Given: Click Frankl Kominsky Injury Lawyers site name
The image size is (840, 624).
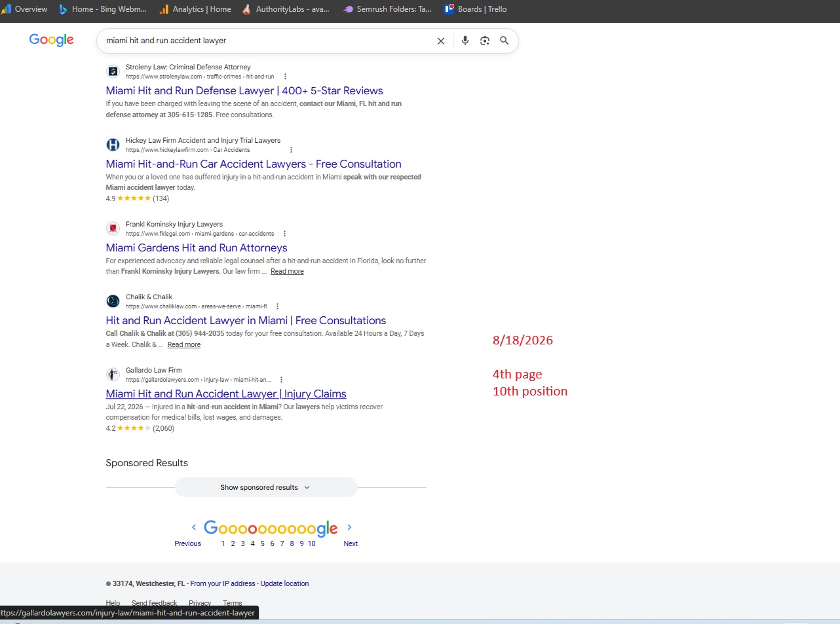Looking at the screenshot, I should [x=174, y=225].
